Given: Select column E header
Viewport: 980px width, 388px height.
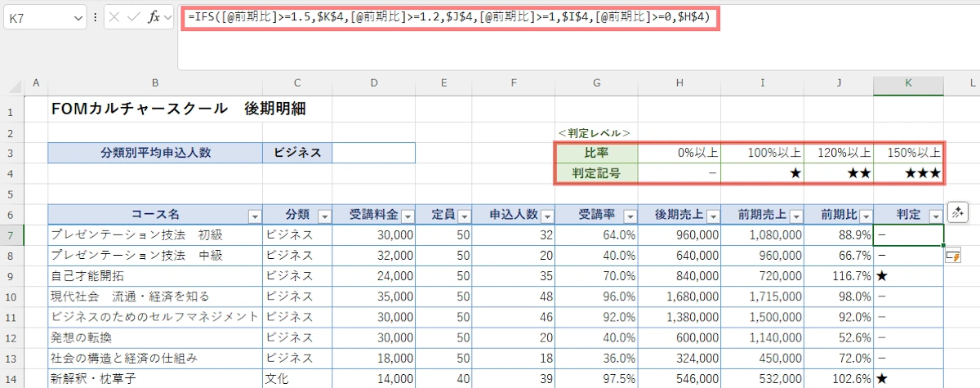Looking at the screenshot, I should click(443, 83).
